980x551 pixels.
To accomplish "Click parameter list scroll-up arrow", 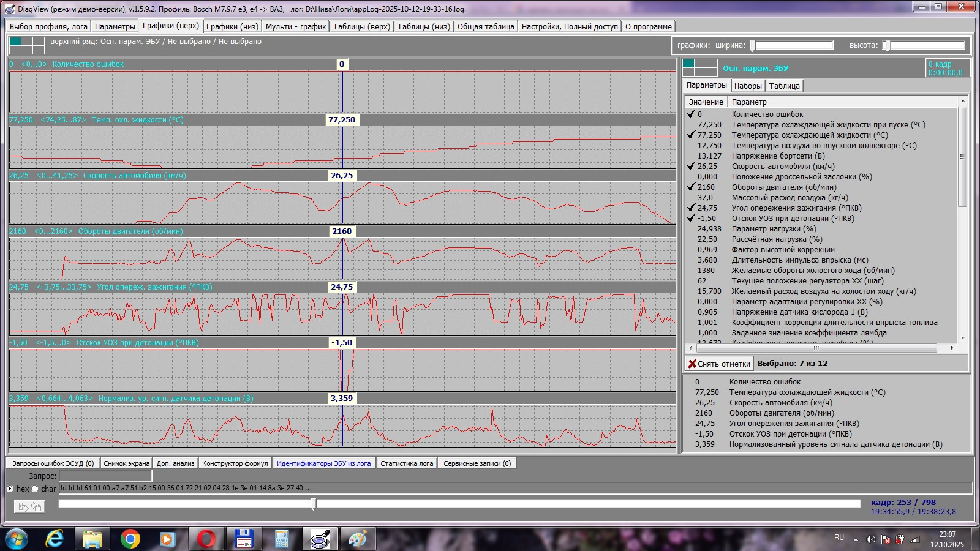I will tap(963, 101).
